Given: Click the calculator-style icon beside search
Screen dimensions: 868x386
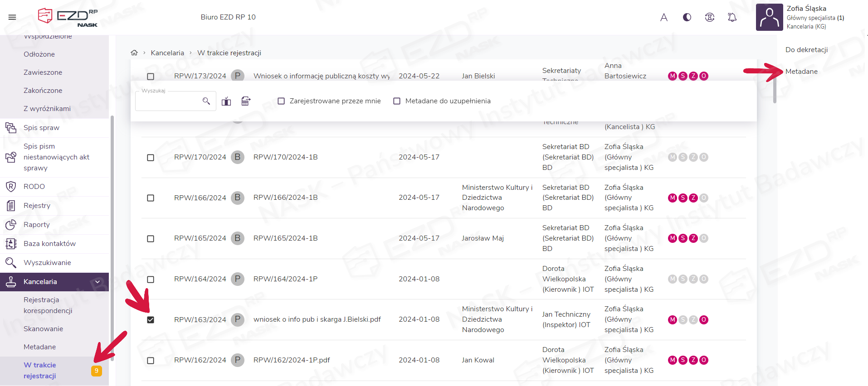Looking at the screenshot, I should [x=246, y=101].
